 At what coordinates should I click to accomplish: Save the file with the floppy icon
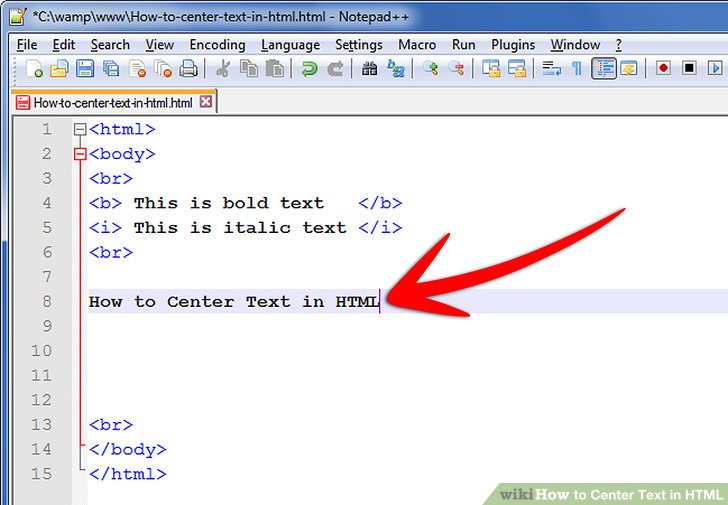(x=85, y=69)
